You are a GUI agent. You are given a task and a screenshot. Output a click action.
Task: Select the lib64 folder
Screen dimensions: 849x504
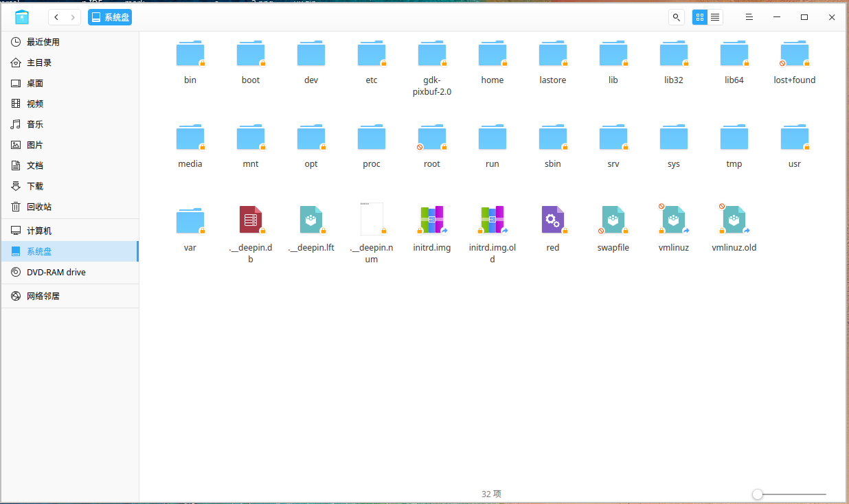734,54
